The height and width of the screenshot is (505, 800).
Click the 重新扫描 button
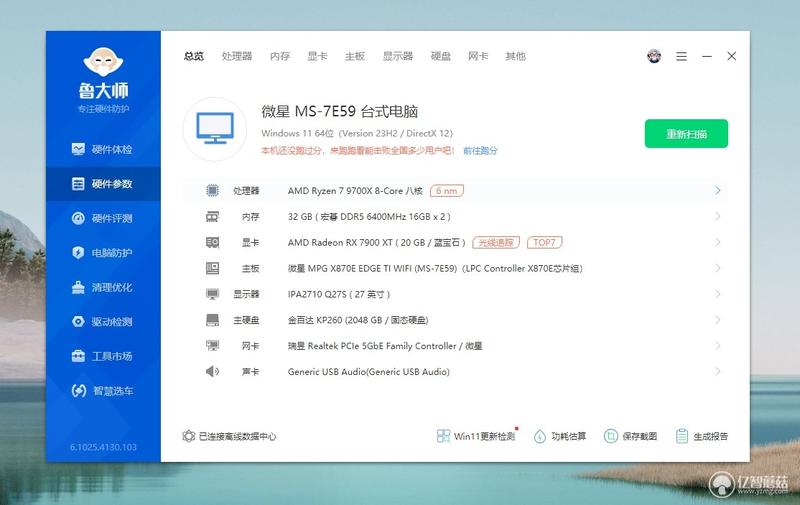(686, 134)
